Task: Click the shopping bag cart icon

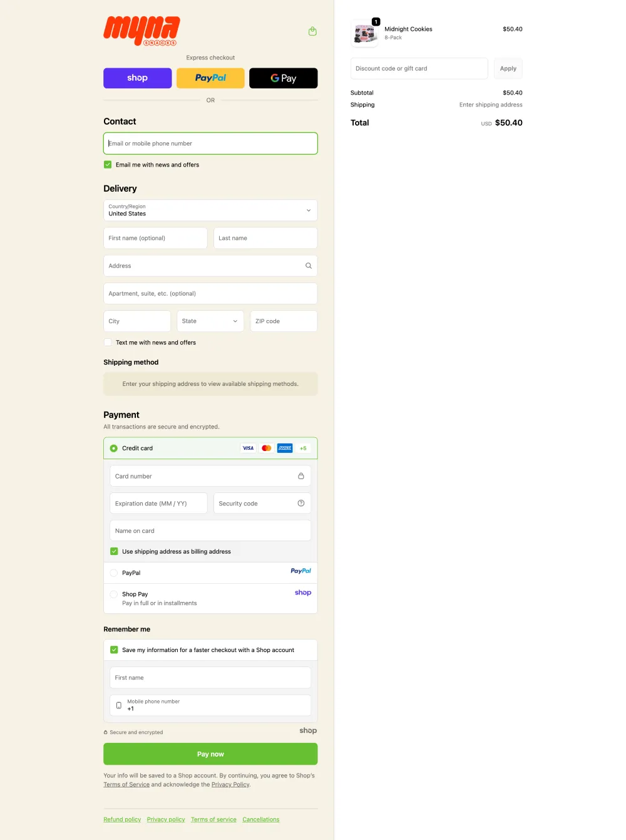Action: pyautogui.click(x=312, y=31)
